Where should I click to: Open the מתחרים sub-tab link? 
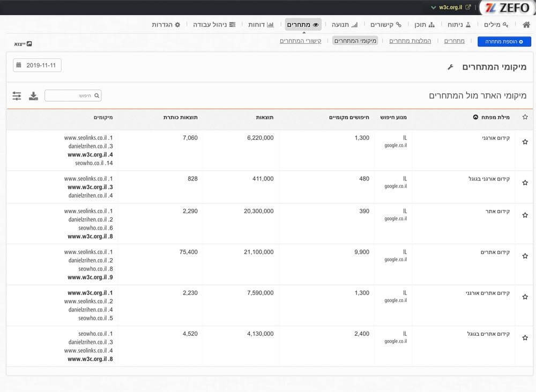coord(455,41)
